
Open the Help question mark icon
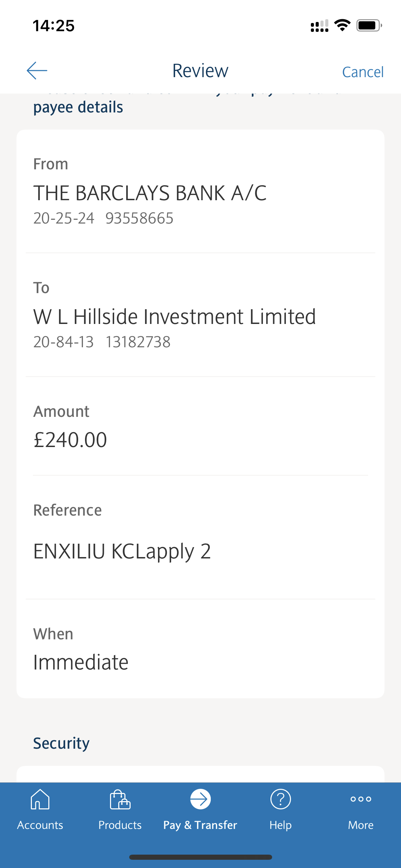(x=280, y=799)
